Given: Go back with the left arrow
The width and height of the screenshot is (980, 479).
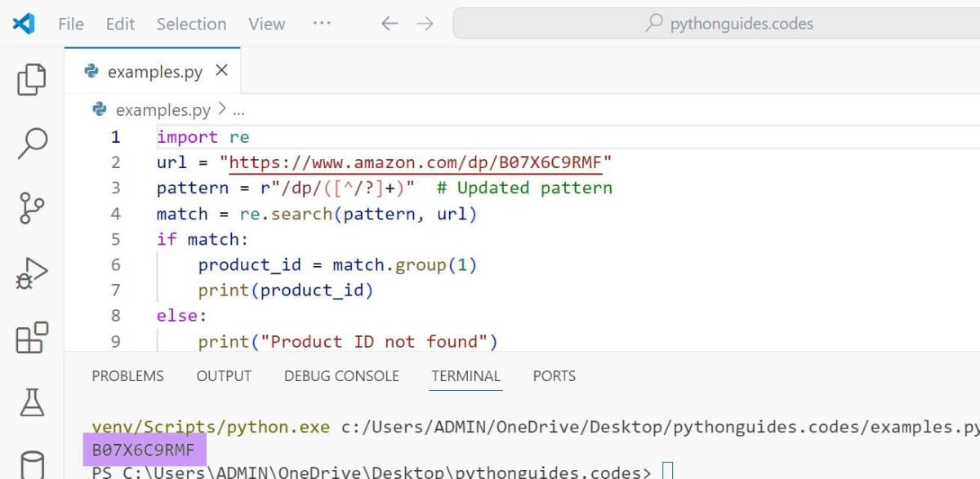Looking at the screenshot, I should pyautogui.click(x=390, y=24).
